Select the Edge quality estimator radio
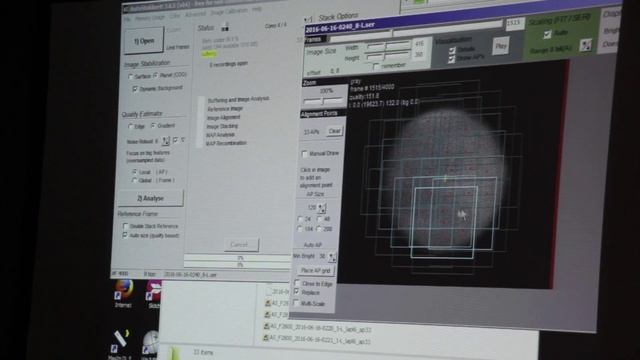Viewport: 640px width, 360px height. point(131,127)
